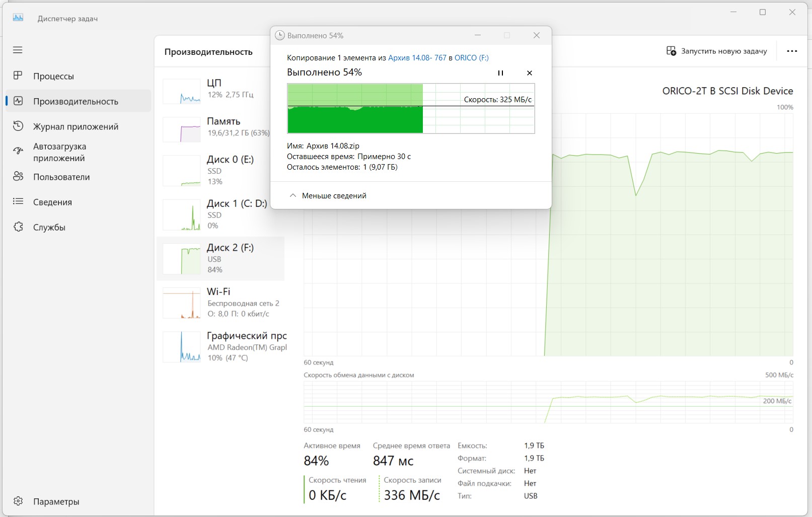The image size is (812, 517).
Task: Click the App history clock icon
Action: tap(18, 126)
